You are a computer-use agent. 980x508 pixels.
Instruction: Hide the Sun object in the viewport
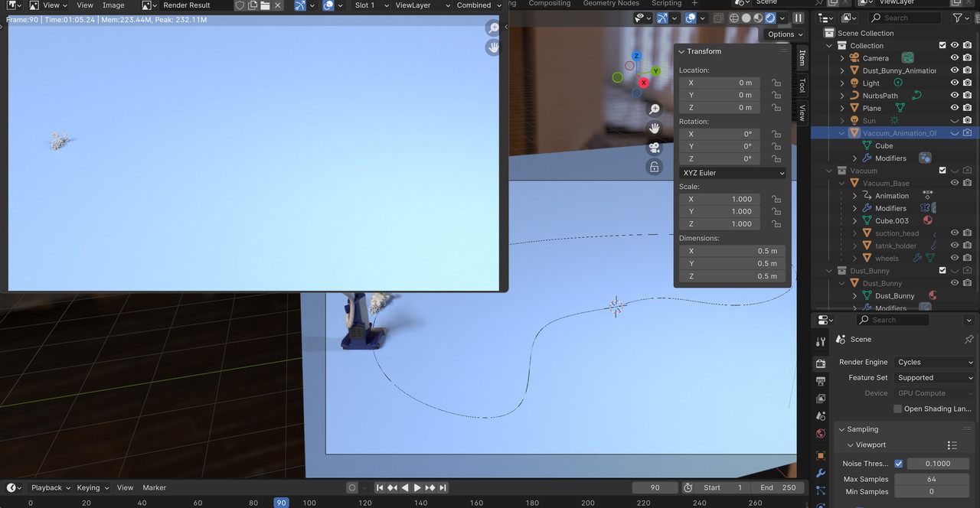point(954,120)
